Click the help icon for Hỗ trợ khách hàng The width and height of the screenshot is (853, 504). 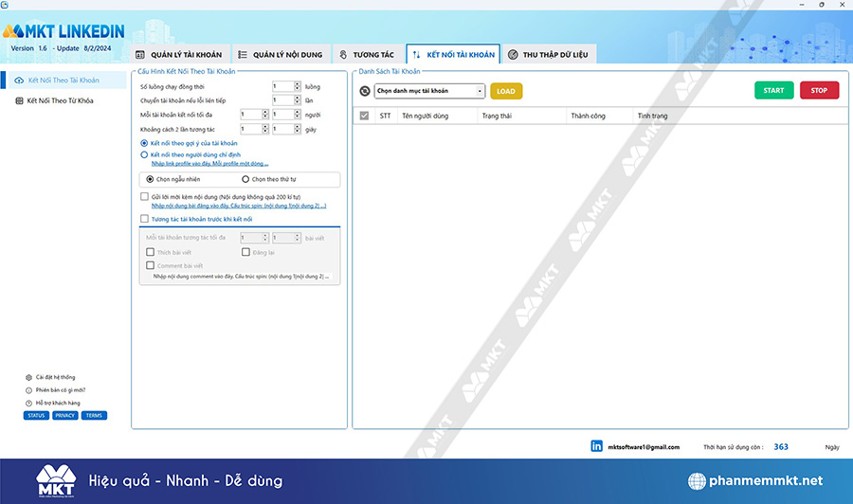[x=28, y=403]
